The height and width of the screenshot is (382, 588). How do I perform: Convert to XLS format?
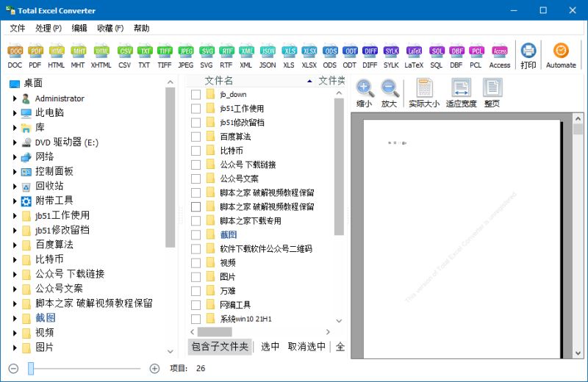click(x=289, y=57)
